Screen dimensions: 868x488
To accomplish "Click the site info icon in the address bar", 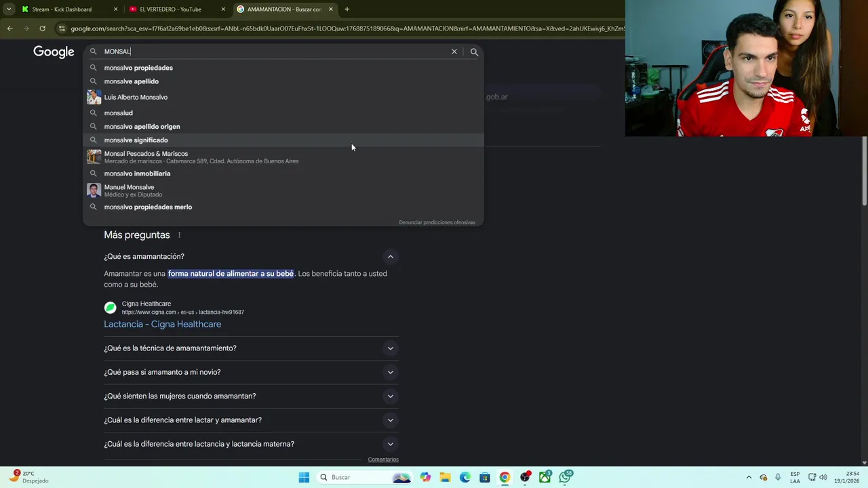I will point(62,28).
